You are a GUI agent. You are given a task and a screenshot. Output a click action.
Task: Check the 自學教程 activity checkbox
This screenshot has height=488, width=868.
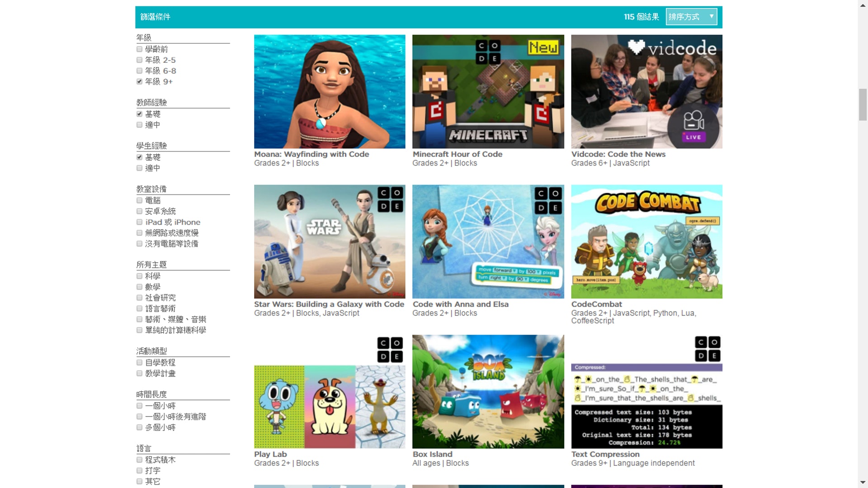pyautogui.click(x=139, y=363)
